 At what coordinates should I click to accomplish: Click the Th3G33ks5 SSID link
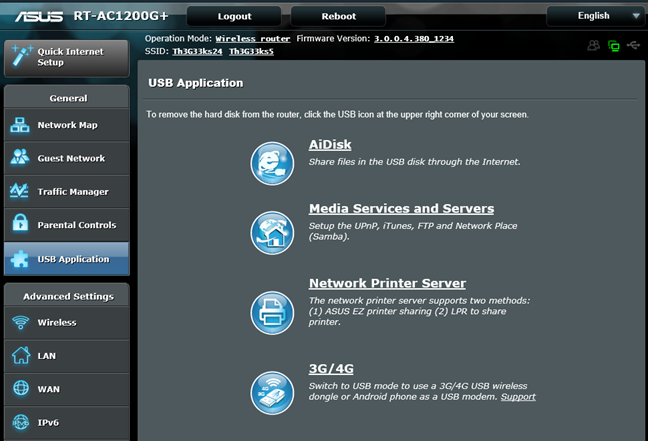(x=251, y=52)
